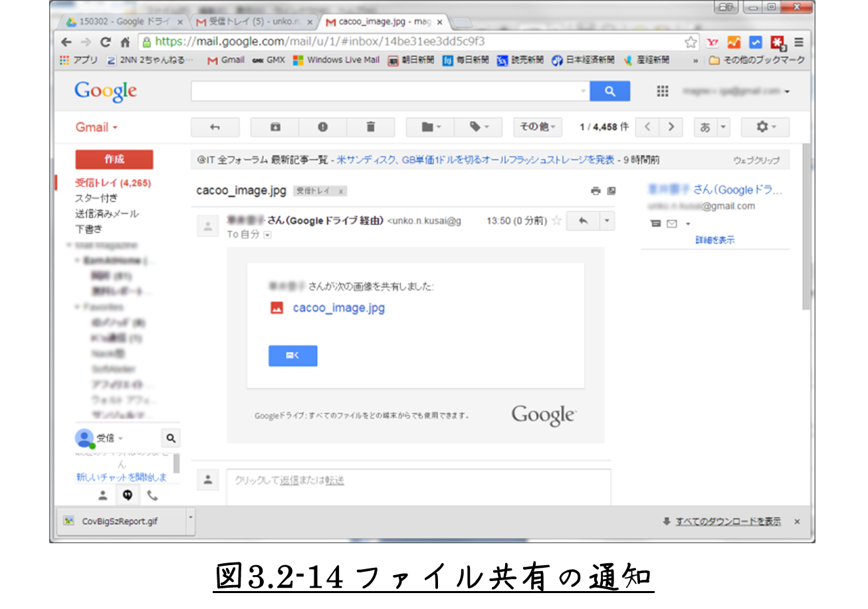Open スター付き folder

click(x=97, y=198)
